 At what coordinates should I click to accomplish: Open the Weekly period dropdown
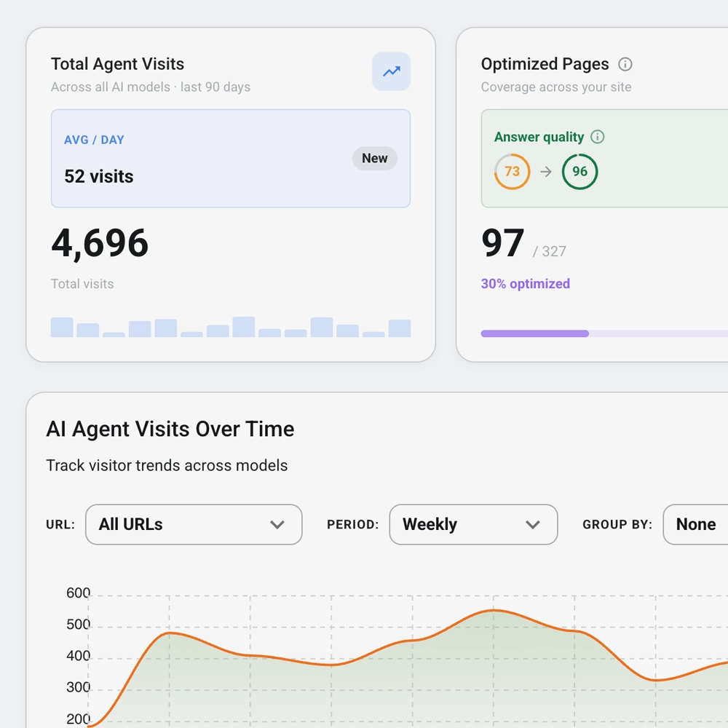pyautogui.click(x=473, y=525)
